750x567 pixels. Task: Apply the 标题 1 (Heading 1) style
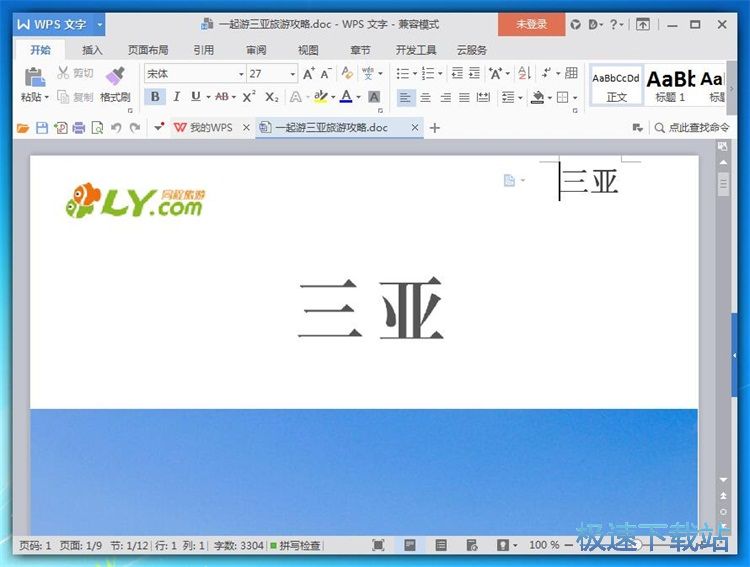click(671, 86)
